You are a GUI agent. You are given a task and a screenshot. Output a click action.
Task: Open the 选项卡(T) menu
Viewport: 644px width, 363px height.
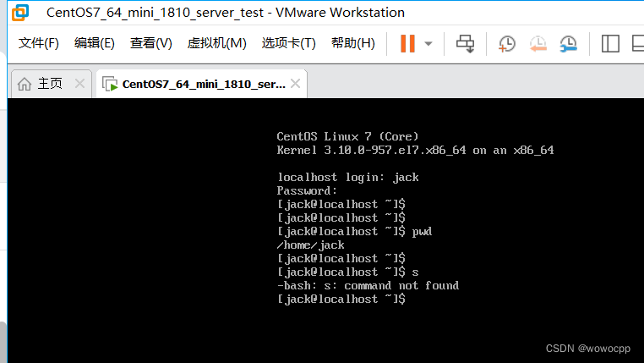point(288,43)
